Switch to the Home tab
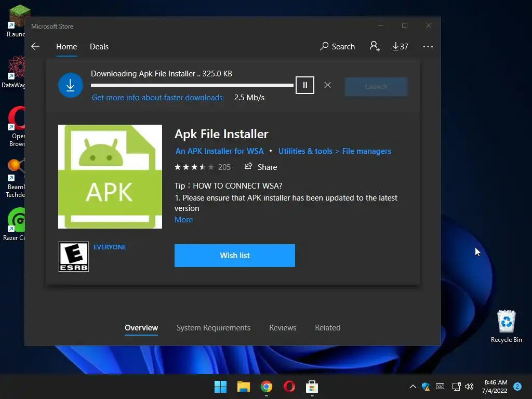The image size is (532, 399). tap(66, 46)
